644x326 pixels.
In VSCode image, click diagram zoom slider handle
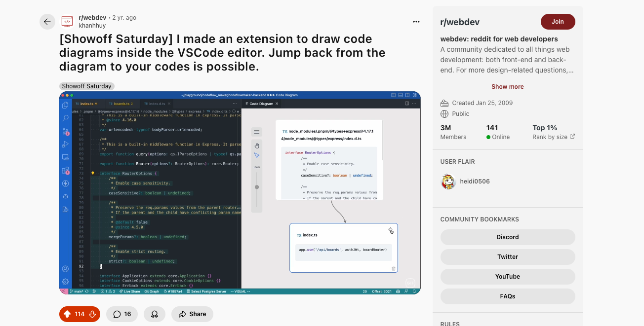pyautogui.click(x=257, y=187)
